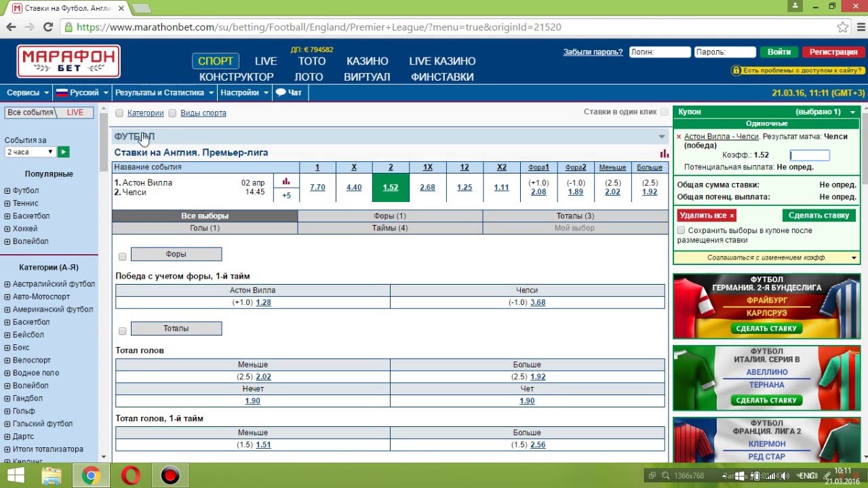Open the 2 hours events time dropdown

pos(29,152)
